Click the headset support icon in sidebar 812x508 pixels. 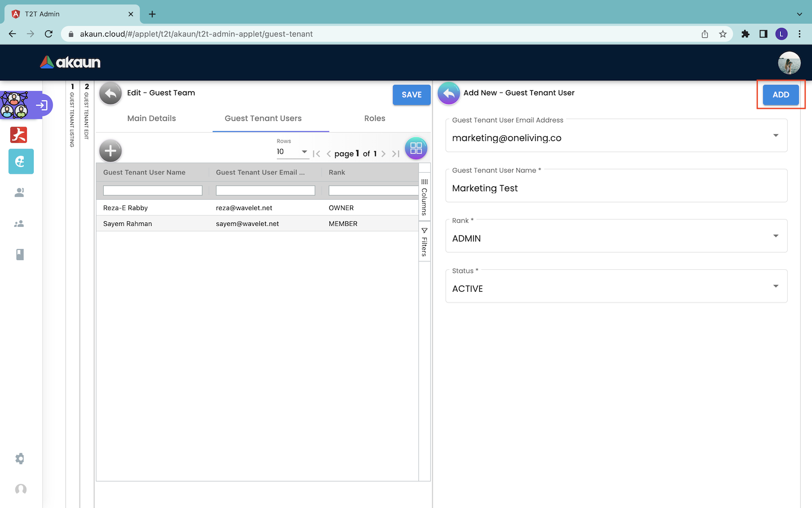point(21,489)
